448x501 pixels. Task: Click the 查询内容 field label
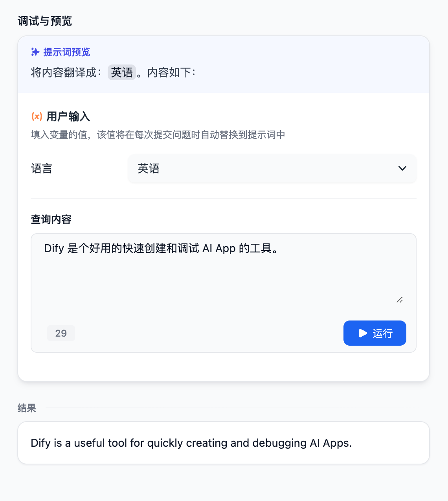pos(51,219)
